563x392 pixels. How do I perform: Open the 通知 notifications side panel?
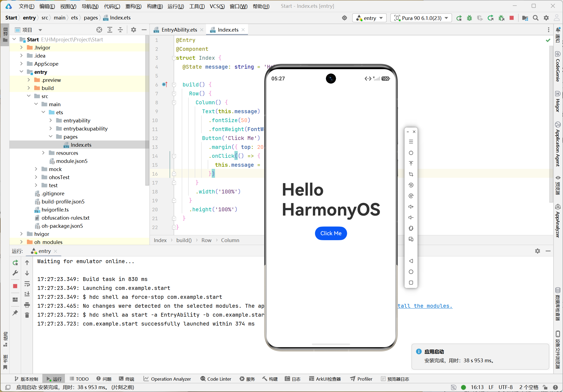(x=558, y=35)
